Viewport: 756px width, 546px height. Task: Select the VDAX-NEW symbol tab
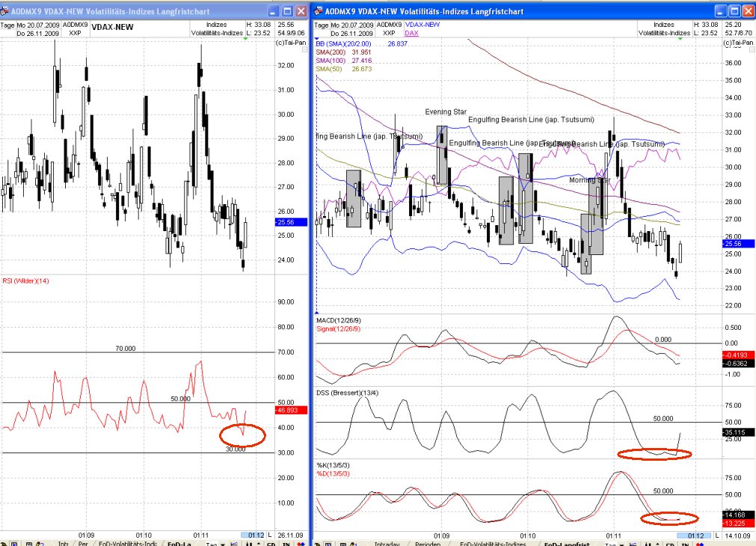click(423, 25)
